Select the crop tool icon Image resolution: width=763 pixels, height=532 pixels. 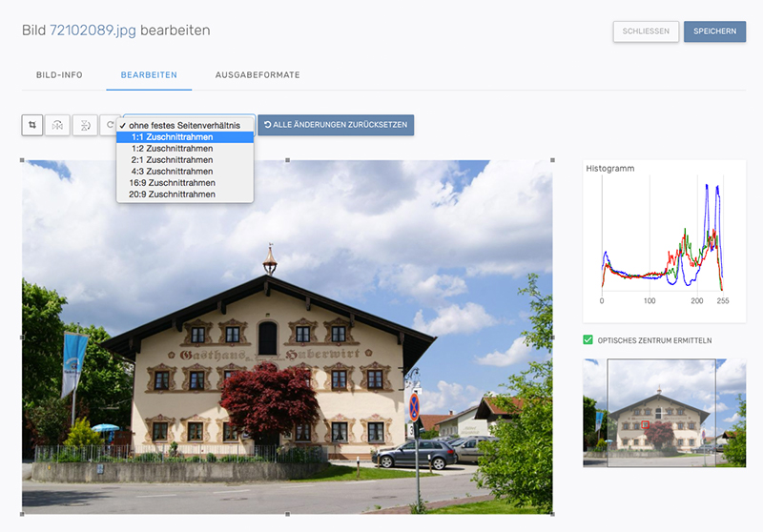(x=32, y=125)
